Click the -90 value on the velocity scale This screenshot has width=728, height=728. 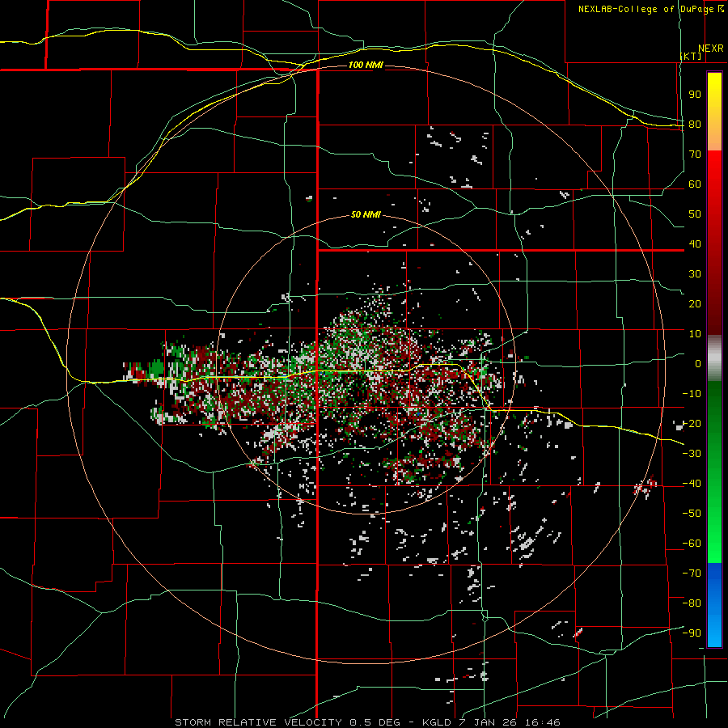click(692, 633)
